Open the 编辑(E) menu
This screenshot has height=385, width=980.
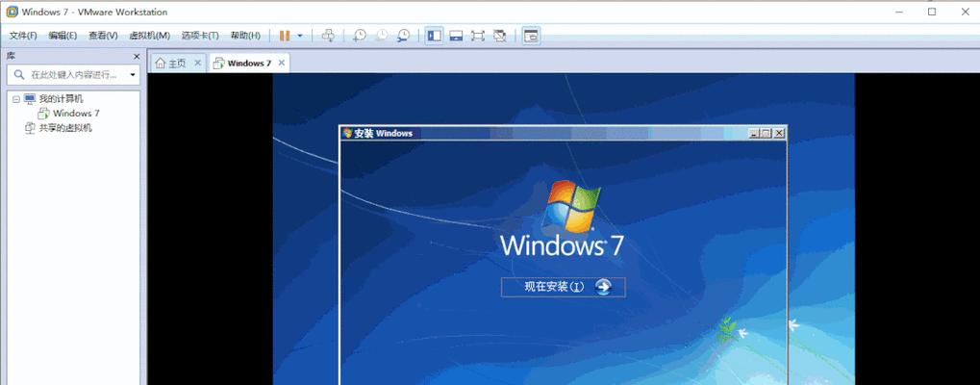pos(63,36)
